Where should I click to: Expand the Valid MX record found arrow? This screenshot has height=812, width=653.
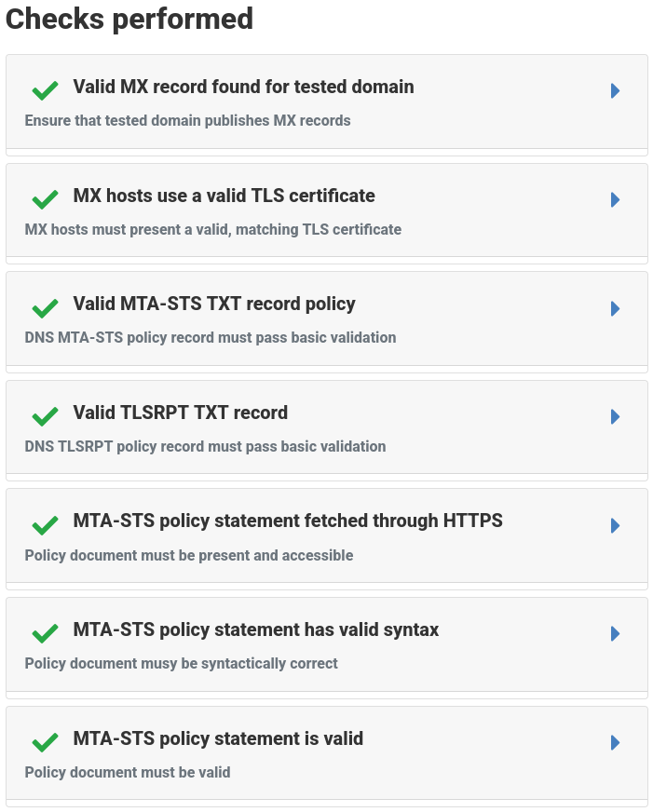pyautogui.click(x=615, y=90)
